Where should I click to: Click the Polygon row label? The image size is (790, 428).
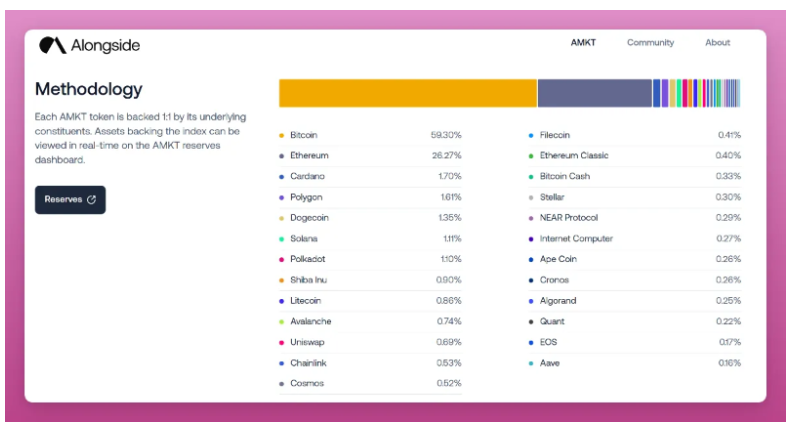click(x=306, y=198)
